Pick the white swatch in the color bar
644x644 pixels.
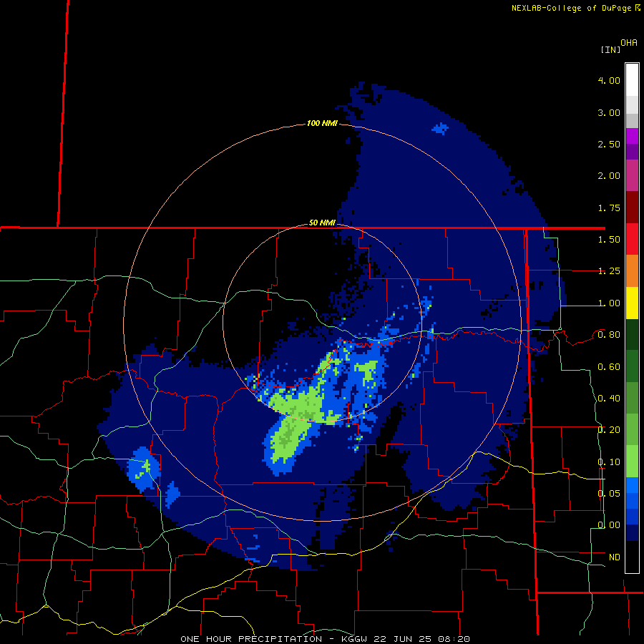click(x=632, y=79)
